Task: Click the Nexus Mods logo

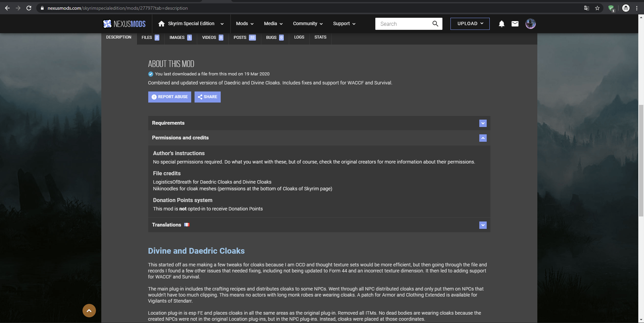Action: click(x=124, y=24)
